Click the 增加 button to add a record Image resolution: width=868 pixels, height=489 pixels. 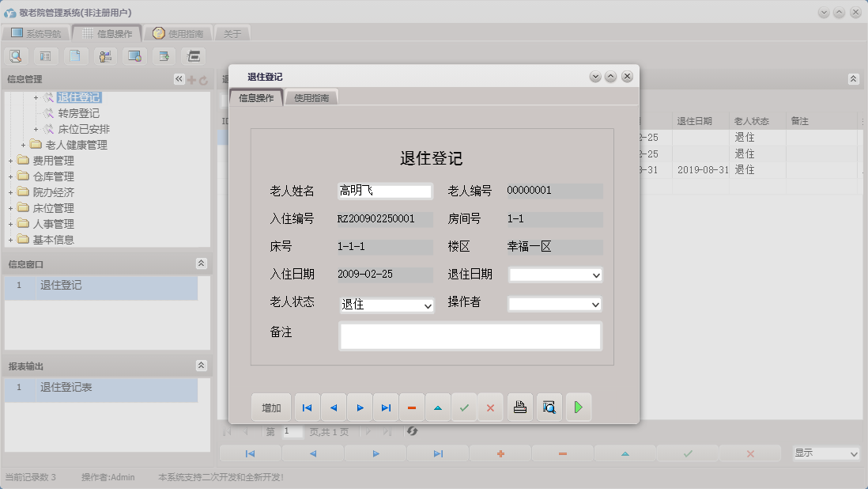coord(271,407)
